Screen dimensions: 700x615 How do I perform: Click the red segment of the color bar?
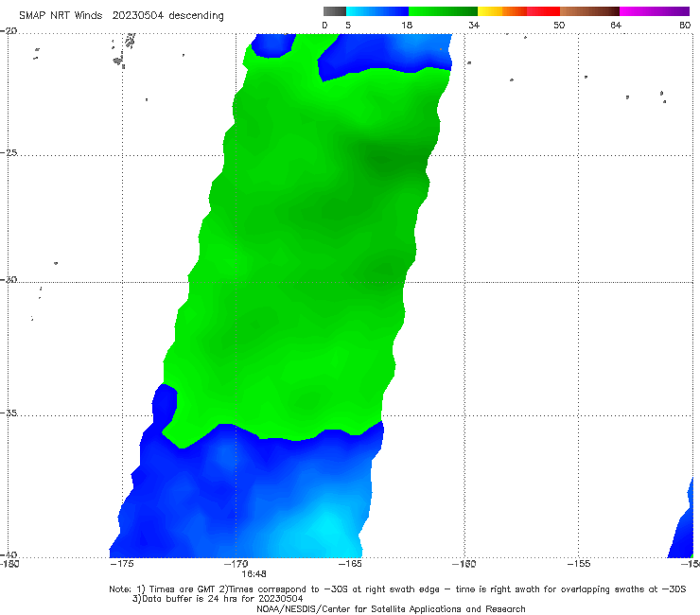click(x=543, y=11)
